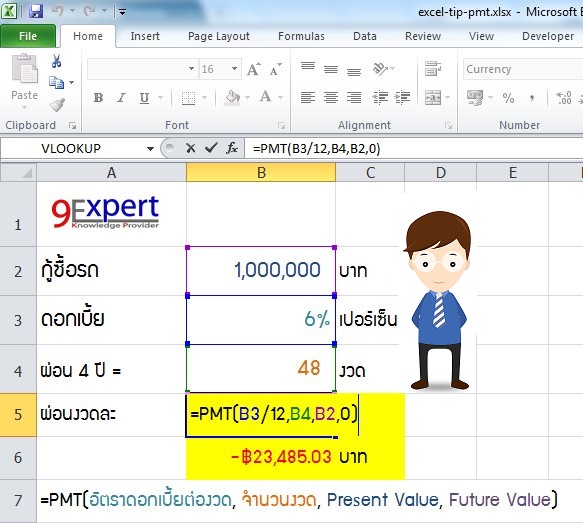Click the Cut scissors icon
Viewport: 583px width, 523px height.
coord(56,61)
